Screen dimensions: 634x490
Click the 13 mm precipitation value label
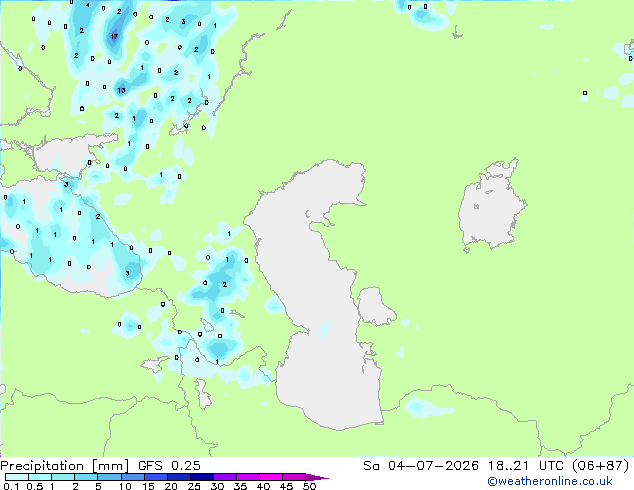(x=121, y=90)
